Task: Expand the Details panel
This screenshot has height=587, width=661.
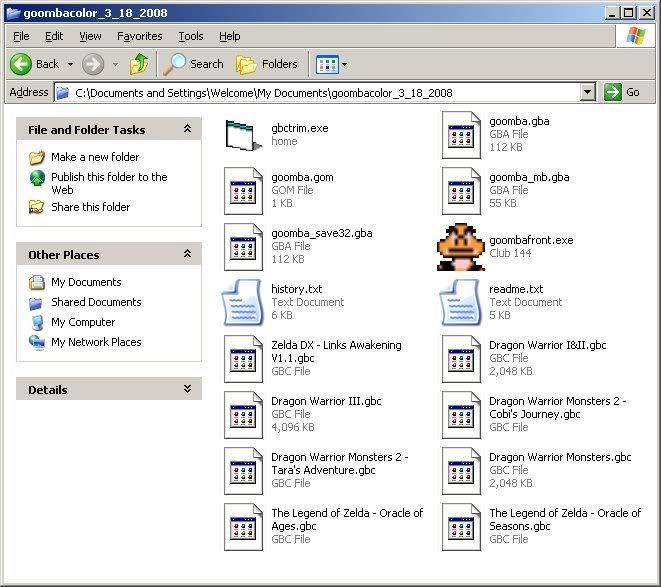Action: [x=187, y=389]
